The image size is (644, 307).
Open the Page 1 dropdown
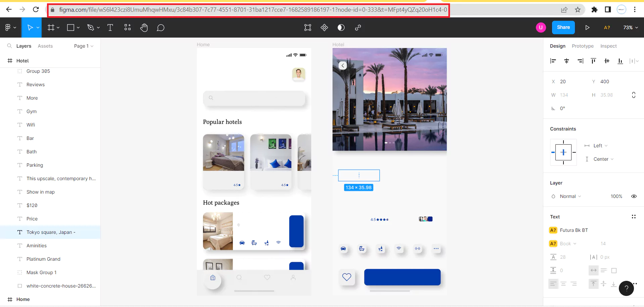(x=83, y=46)
